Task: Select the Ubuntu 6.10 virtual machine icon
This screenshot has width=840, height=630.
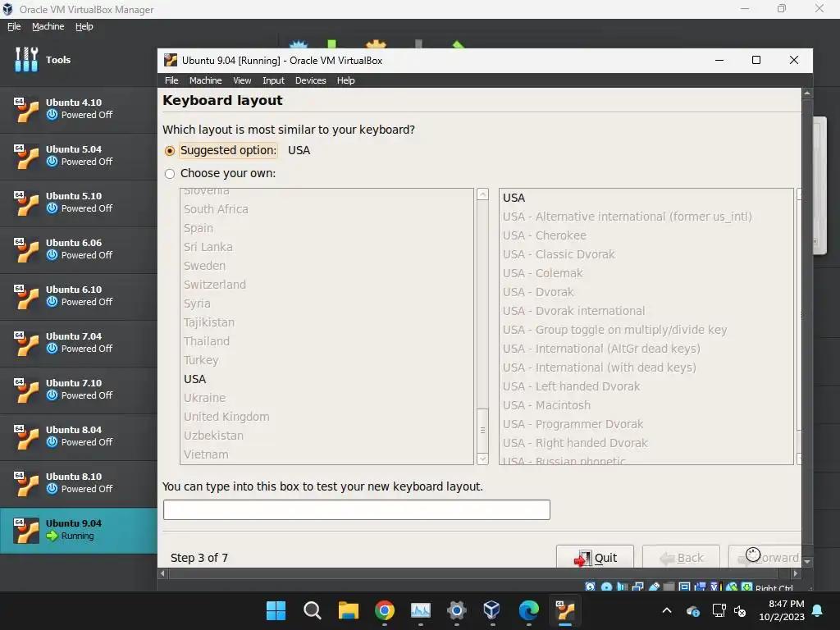Action: (26, 295)
